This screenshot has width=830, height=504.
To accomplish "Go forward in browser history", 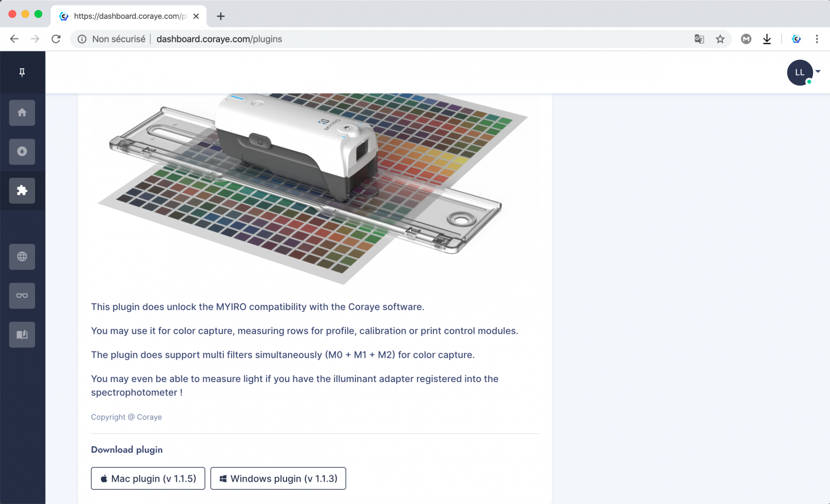I will coord(35,39).
